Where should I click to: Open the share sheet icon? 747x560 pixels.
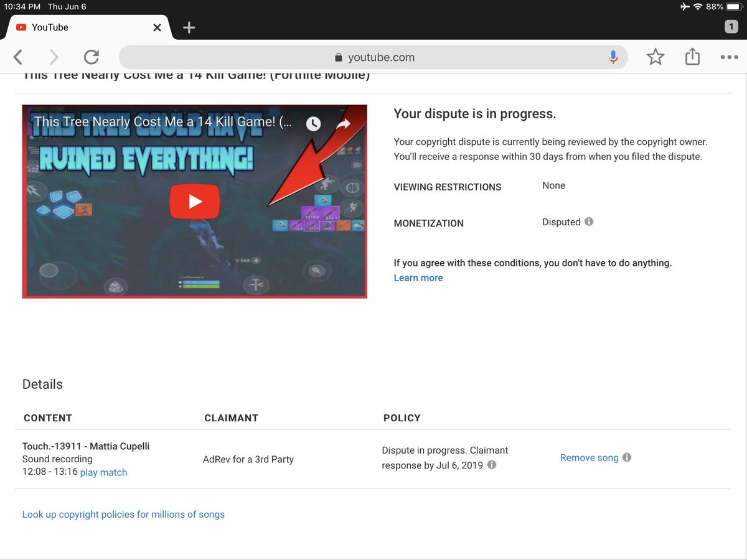pos(692,57)
